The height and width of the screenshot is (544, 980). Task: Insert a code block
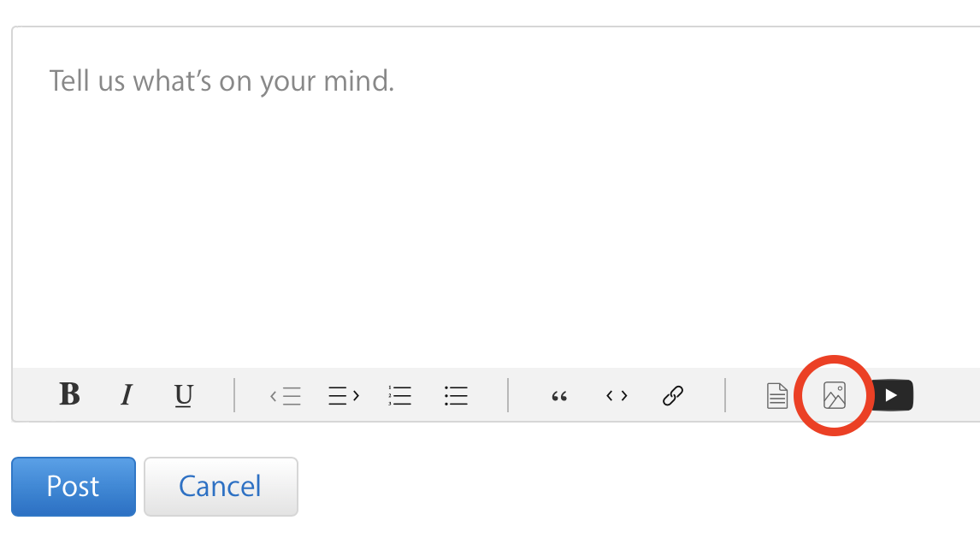[617, 396]
